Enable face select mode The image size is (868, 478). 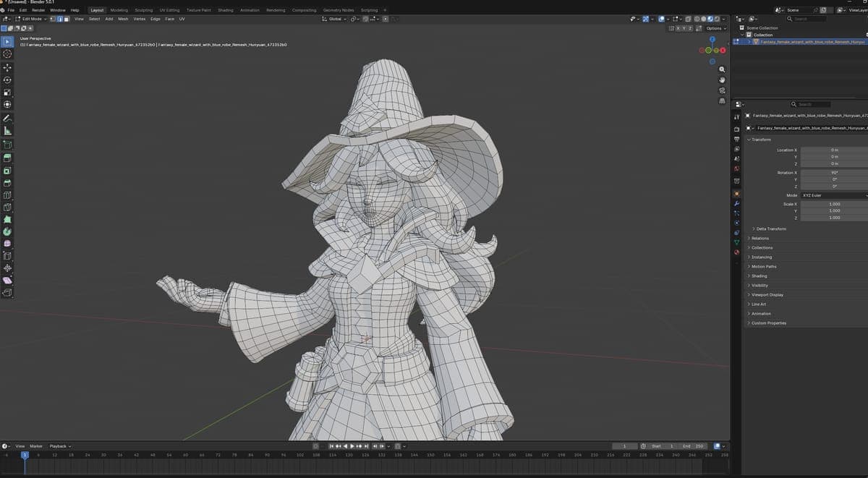(x=65, y=19)
